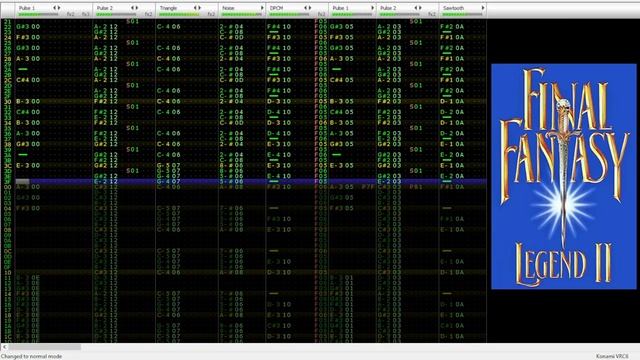Click the 'Konami VRC6' status bar entry
This screenshot has height=360, width=640.
[x=612, y=356]
